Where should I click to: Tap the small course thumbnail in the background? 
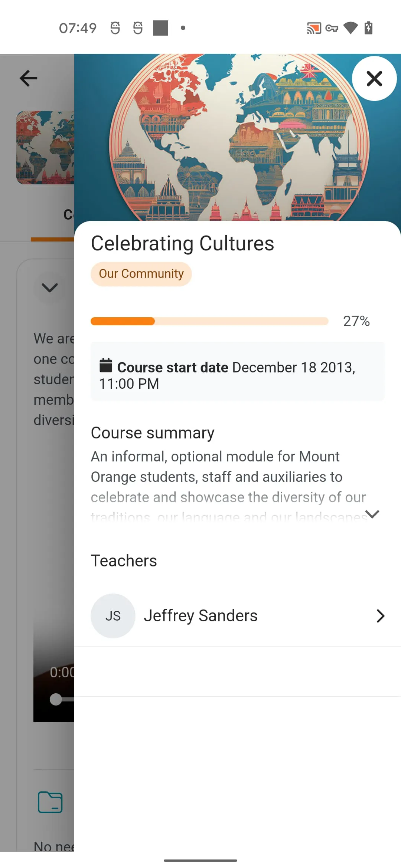click(45, 147)
